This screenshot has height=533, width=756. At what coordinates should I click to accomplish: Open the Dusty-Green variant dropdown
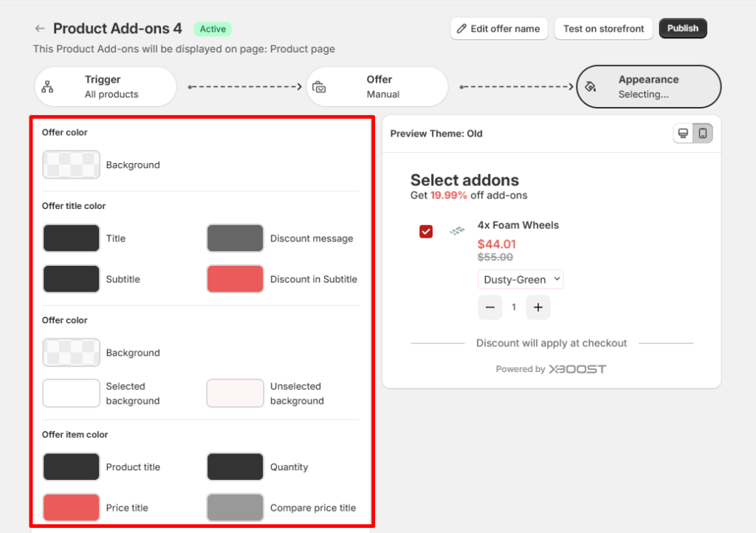[520, 280]
